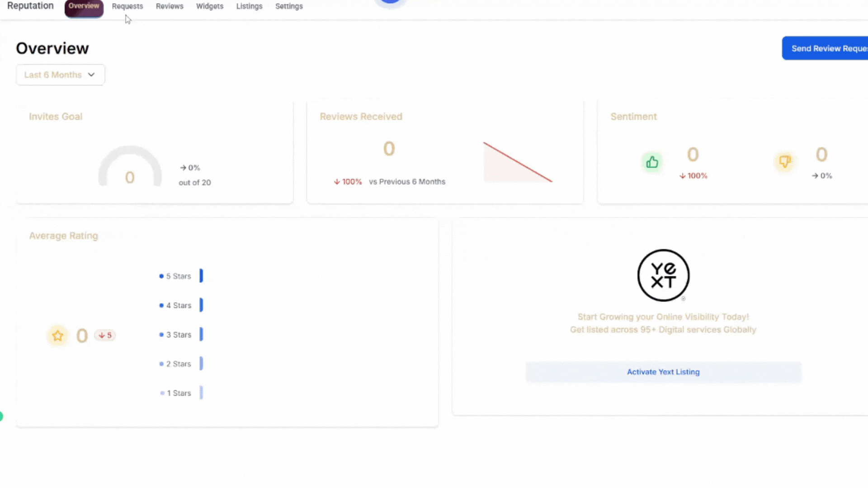Click the Invites Goal gauge
This screenshot has width=868, height=488.
click(130, 166)
